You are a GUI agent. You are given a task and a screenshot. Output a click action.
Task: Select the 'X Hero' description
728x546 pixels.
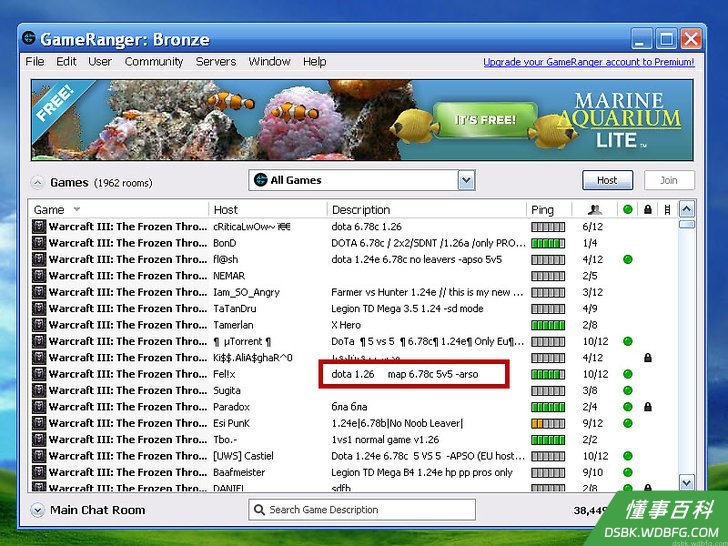pos(346,325)
